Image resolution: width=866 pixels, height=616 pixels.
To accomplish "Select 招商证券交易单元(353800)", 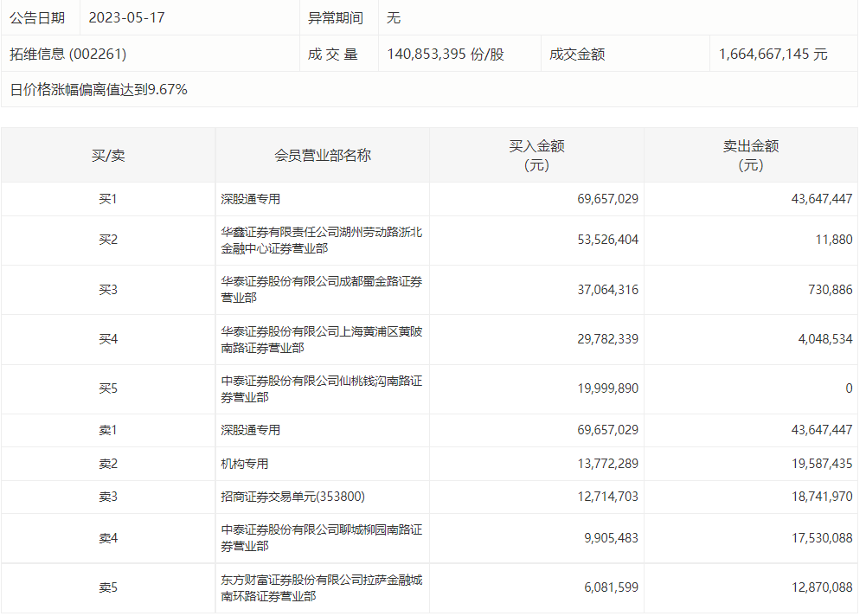I will coord(292,497).
